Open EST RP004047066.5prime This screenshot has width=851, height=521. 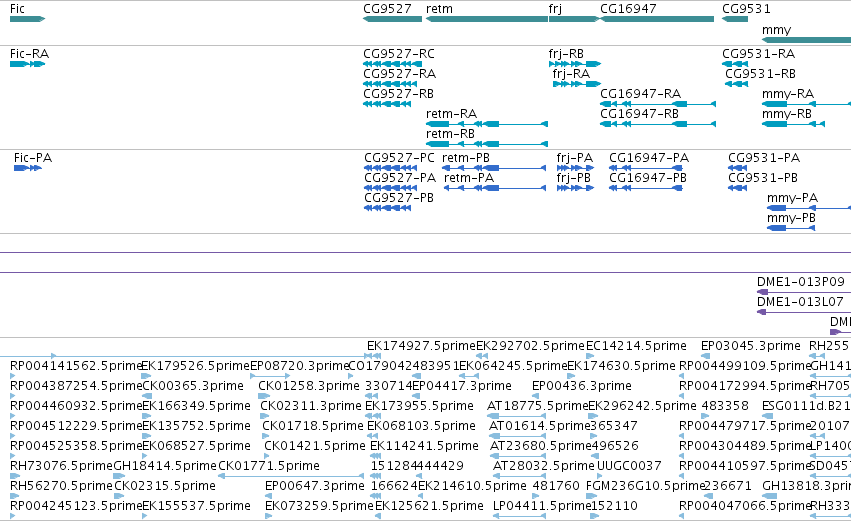(x=745, y=507)
